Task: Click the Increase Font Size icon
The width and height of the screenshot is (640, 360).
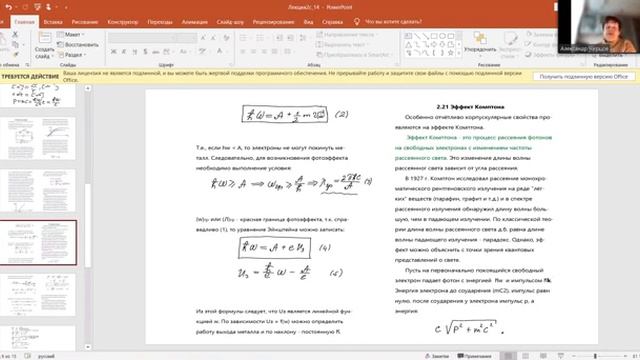Action: coord(203,38)
